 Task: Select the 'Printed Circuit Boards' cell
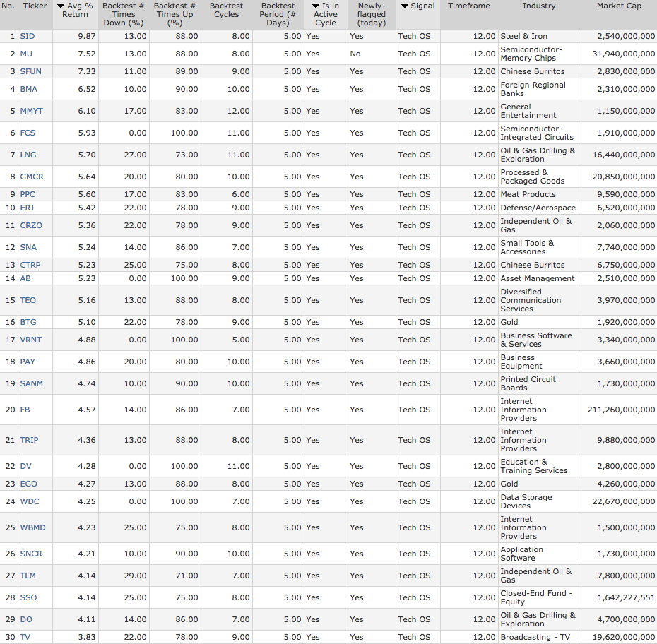(x=540, y=383)
